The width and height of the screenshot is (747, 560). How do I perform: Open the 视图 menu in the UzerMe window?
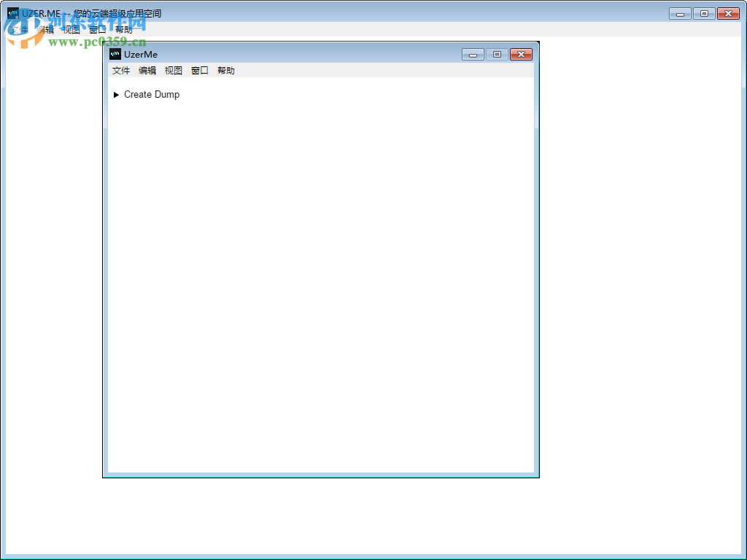click(x=174, y=71)
